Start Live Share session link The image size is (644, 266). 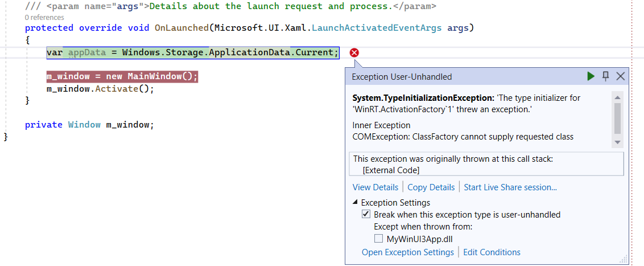(x=510, y=187)
